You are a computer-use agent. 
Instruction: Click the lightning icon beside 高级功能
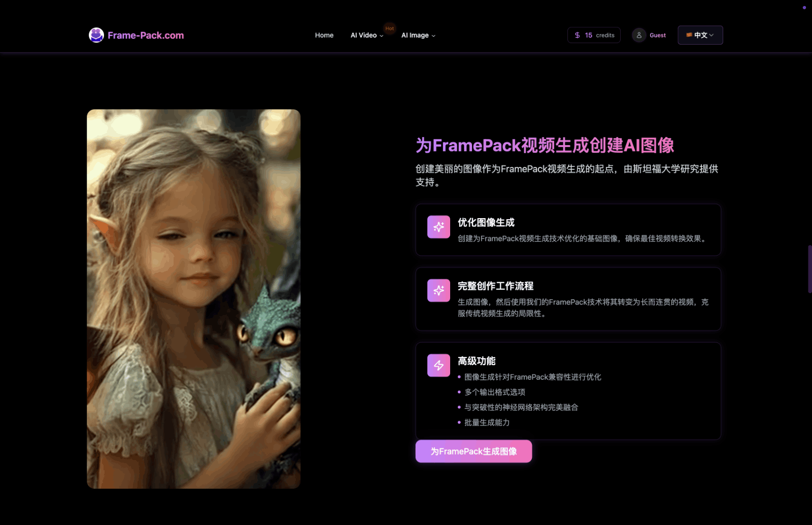coord(438,365)
